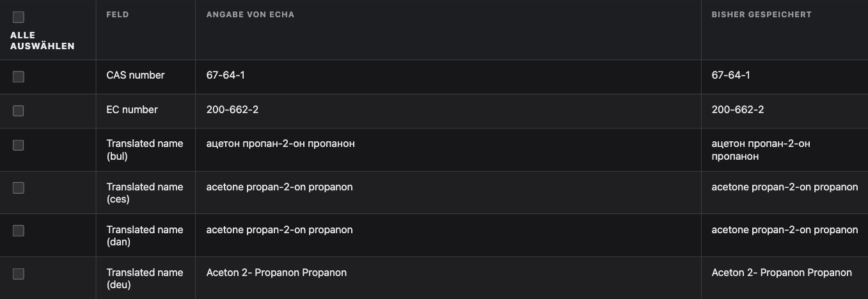Click the Bisher Gespeichert column header
Viewport: 868px width, 299px height.
click(x=761, y=15)
